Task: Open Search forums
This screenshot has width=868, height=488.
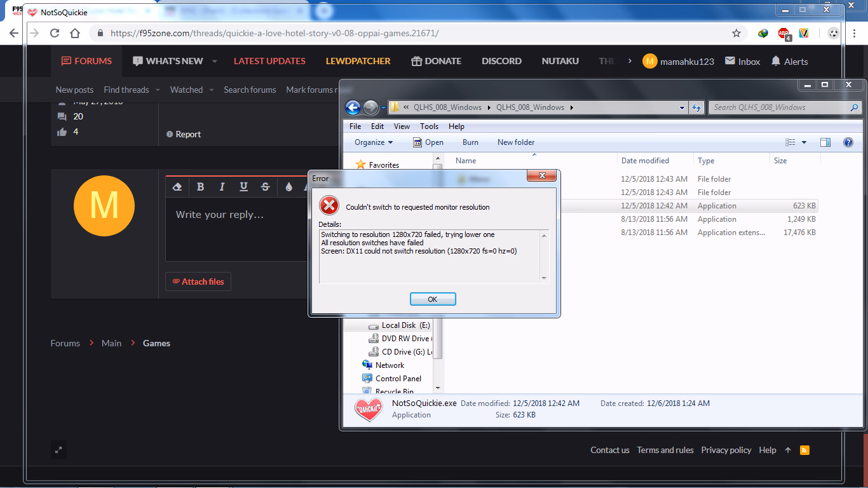Action: (x=250, y=90)
